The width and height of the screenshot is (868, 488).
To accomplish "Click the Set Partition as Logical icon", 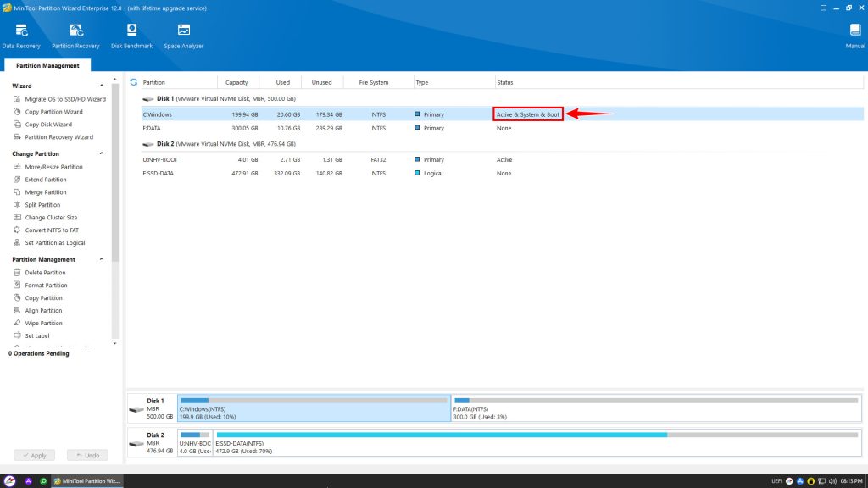I will point(17,243).
